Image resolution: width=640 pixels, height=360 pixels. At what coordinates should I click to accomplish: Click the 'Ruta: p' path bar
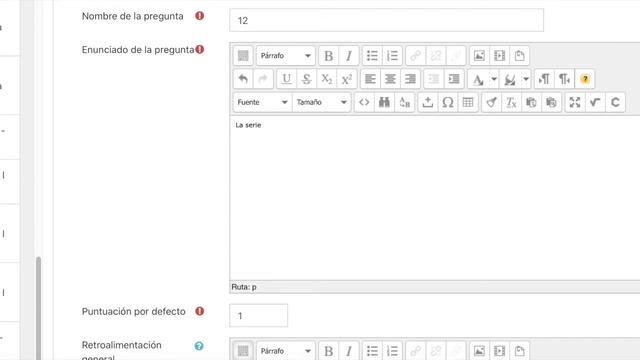pos(435,287)
